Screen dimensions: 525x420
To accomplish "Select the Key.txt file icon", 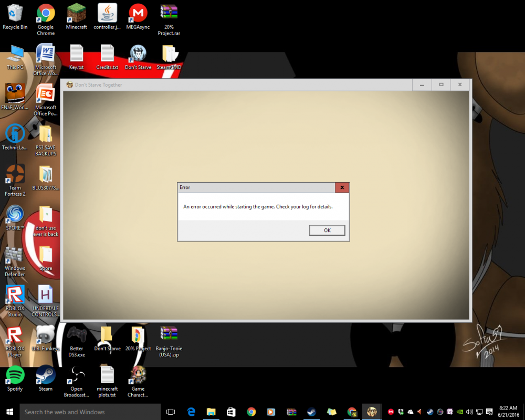I will (76, 57).
